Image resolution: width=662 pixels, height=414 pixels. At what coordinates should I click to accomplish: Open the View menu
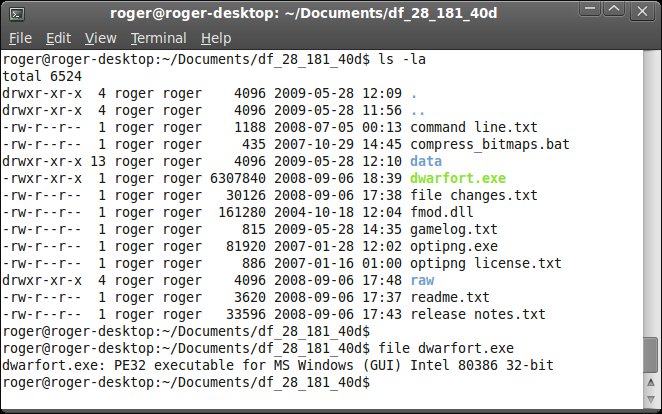(101, 38)
